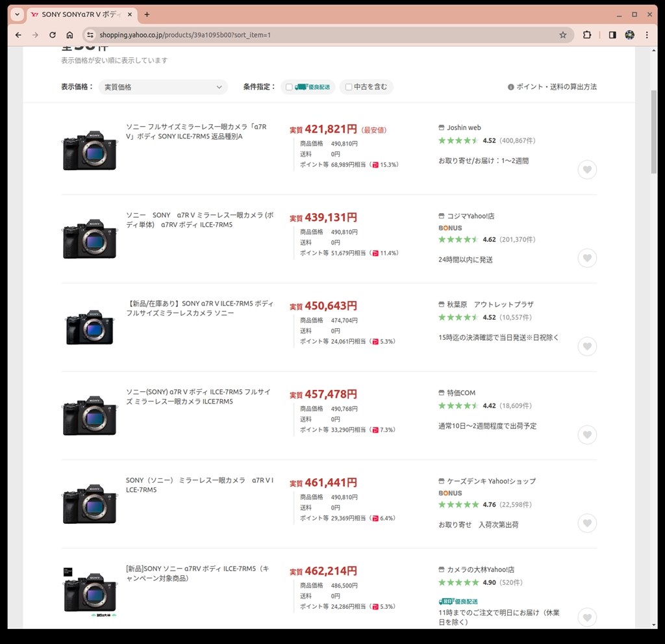This screenshot has width=665, height=644.
Task: Bookmark this page with the star icon
Action: click(x=563, y=35)
